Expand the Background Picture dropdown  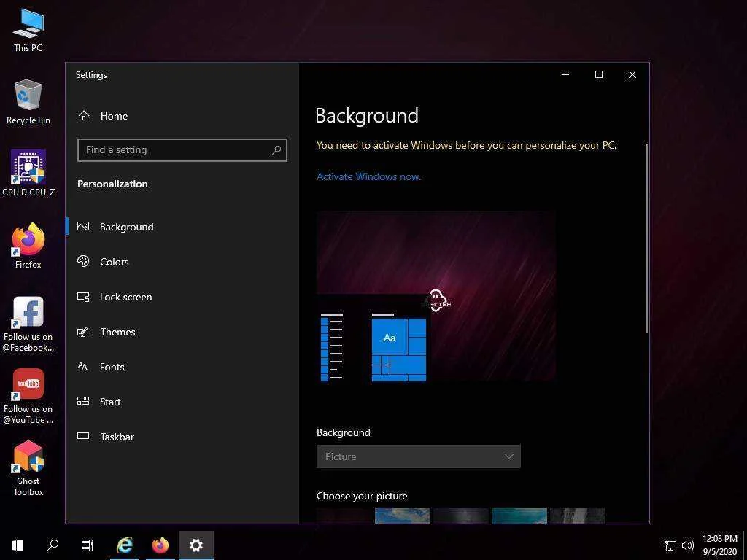click(418, 456)
